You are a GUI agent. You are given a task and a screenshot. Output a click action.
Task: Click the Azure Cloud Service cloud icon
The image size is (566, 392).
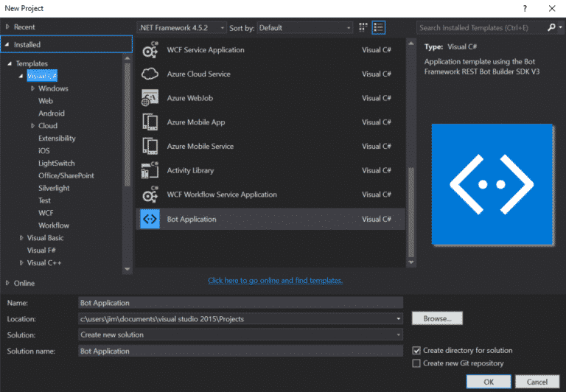(150, 74)
